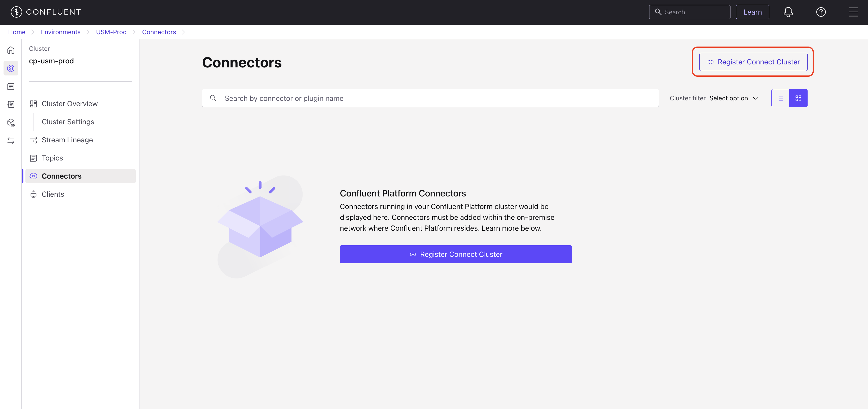868x409 pixels.
Task: Click the stream lineage arrows icon in rail
Action: (11, 141)
